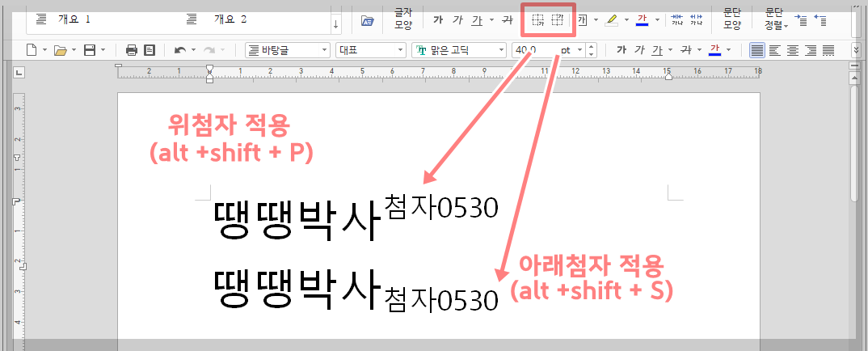Widen character spacing icon

(696, 20)
